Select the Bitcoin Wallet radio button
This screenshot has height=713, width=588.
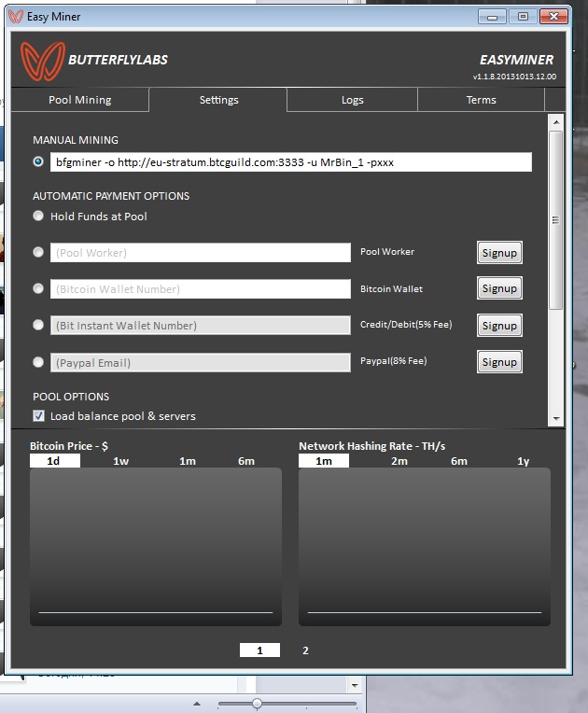(38, 288)
